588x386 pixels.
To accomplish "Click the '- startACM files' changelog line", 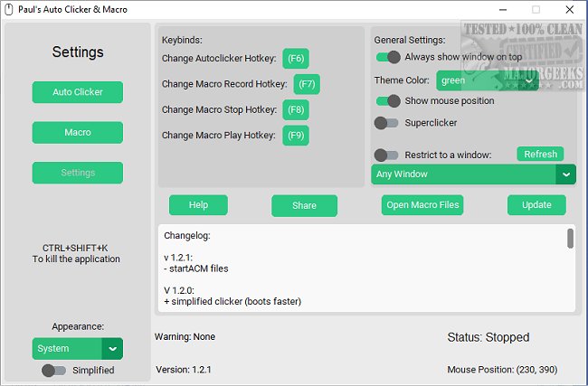I will pos(196,268).
